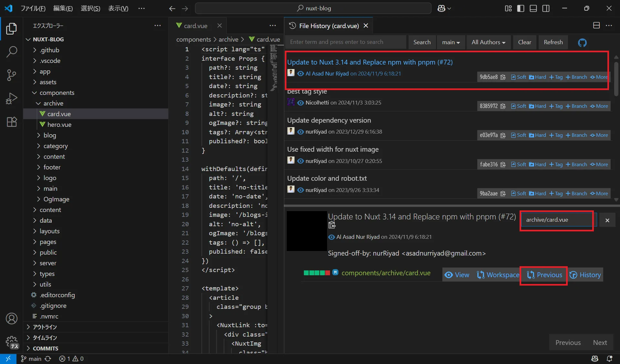The width and height of the screenshot is (620, 364).
Task: Open the 選択(S) menu
Action: tap(90, 8)
